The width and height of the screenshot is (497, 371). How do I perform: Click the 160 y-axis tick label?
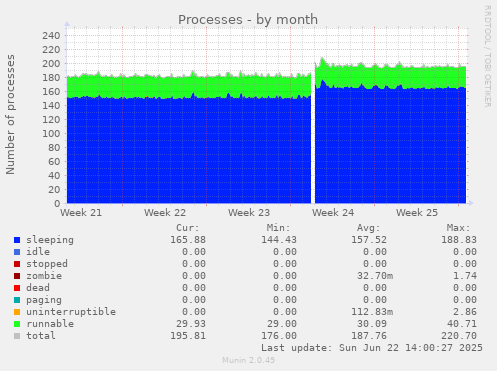51,92
